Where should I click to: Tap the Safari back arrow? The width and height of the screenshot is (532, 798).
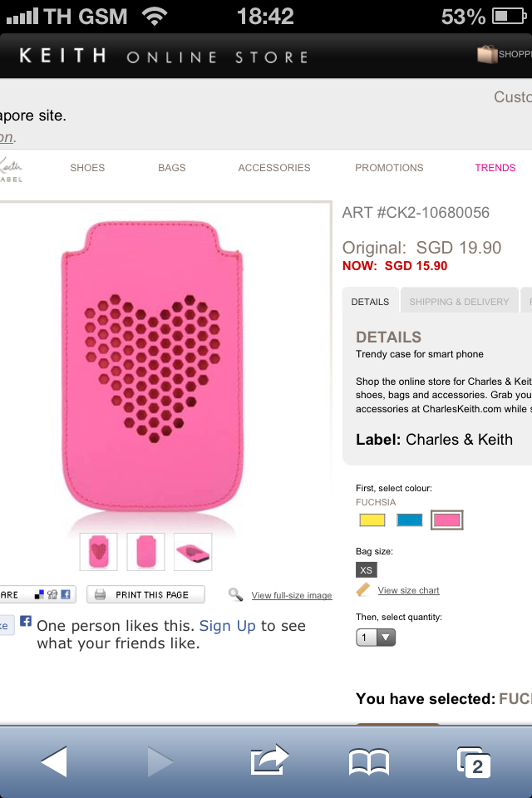[x=54, y=761]
